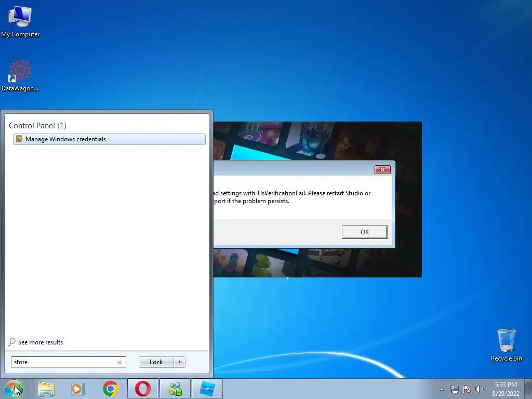
Task: Open Google Chrome from the taskbar
Action: [110, 389]
